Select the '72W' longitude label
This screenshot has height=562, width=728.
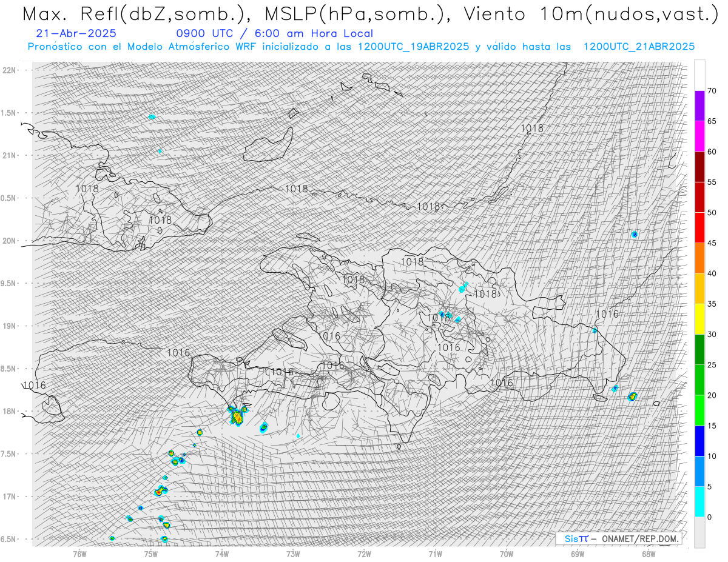pos(364,553)
